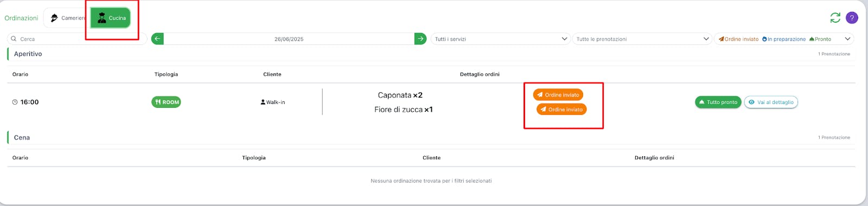
Task: Expand the Tutti i servizi dropdown
Action: 501,39
